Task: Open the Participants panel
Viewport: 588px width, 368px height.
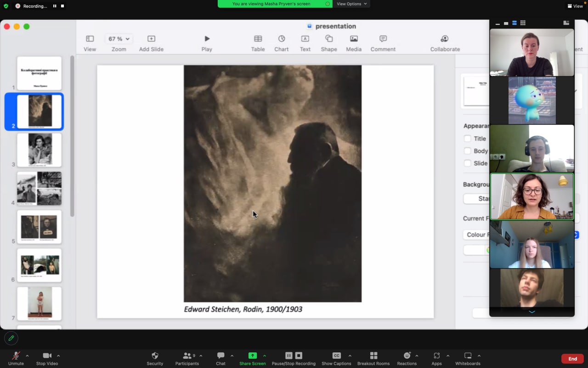Action: click(x=187, y=356)
